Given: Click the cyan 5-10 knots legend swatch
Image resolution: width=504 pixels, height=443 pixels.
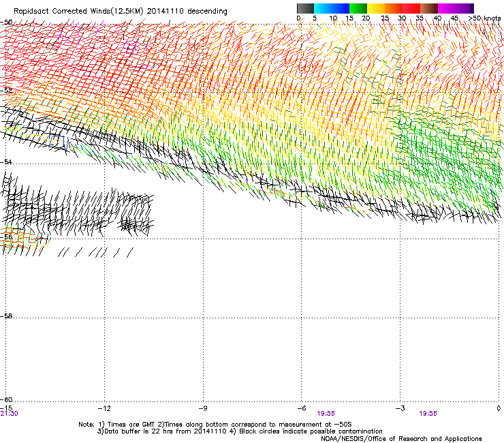Looking at the screenshot, I should point(322,8).
